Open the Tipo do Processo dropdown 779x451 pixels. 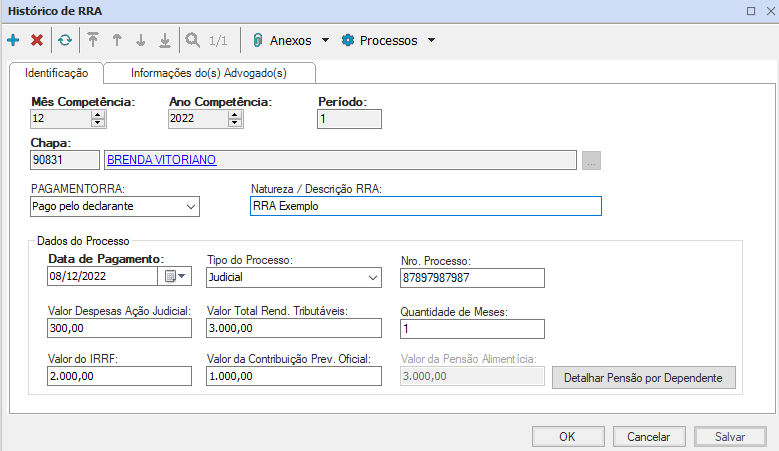pyautogui.click(x=374, y=276)
